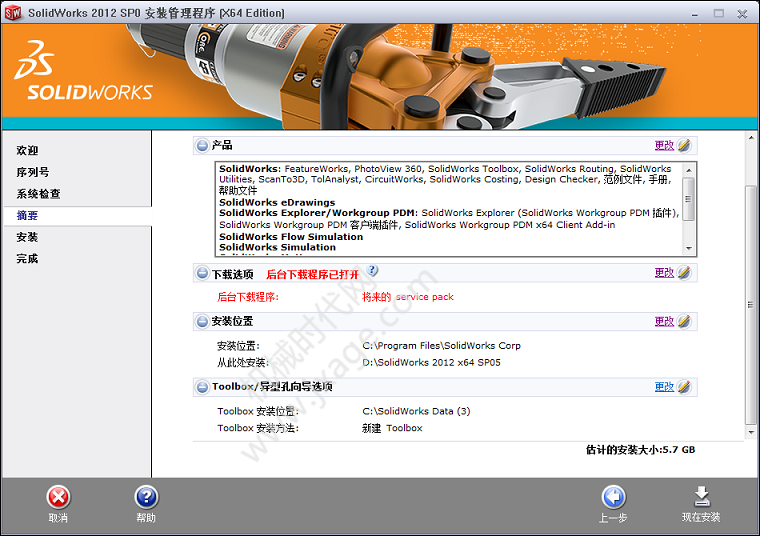Viewport: 760px width, 536px height.
Task: Click install path C:\Program Files\SolidWorks Corp
Action: pyautogui.click(x=441, y=346)
